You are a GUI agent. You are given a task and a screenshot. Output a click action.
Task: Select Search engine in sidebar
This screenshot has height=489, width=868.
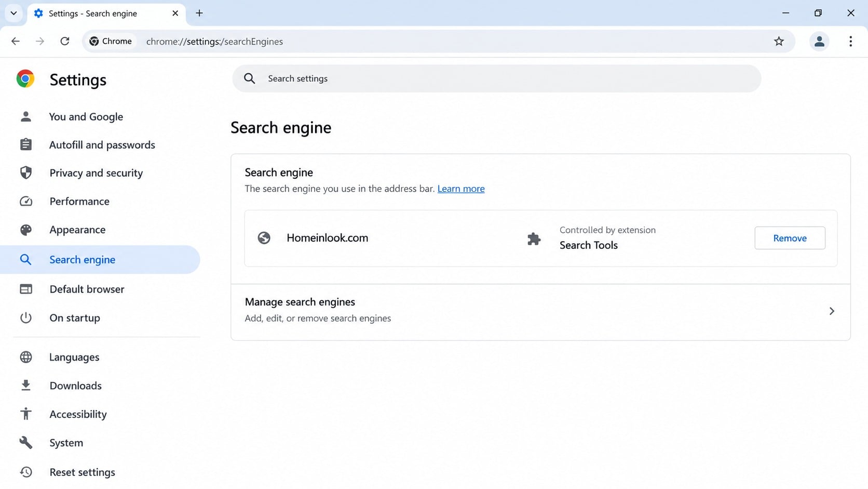coord(100,259)
